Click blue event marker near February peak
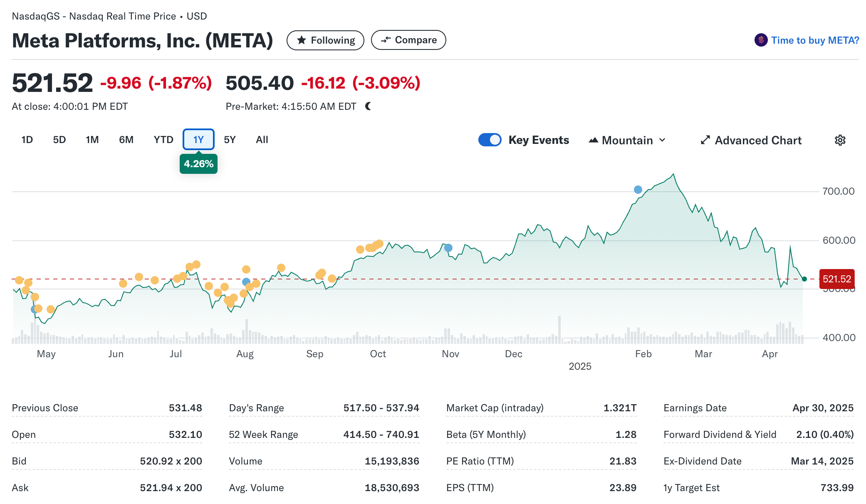 pos(638,190)
